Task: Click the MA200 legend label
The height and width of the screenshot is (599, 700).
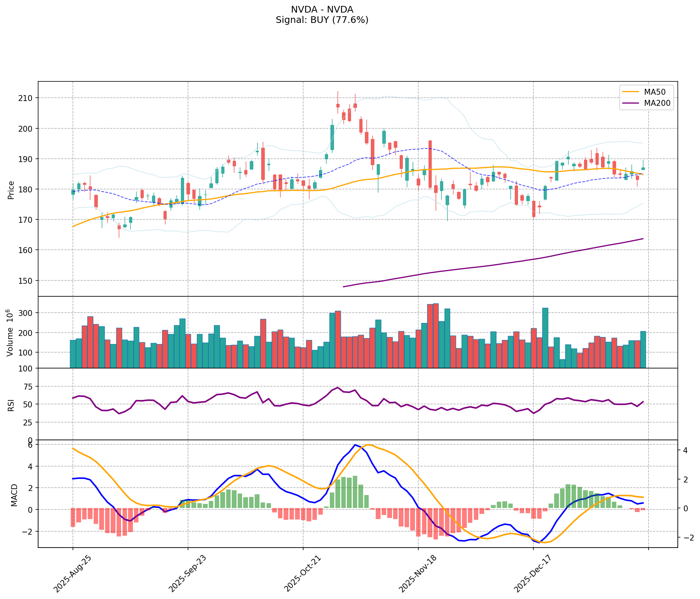Action: 657,103
